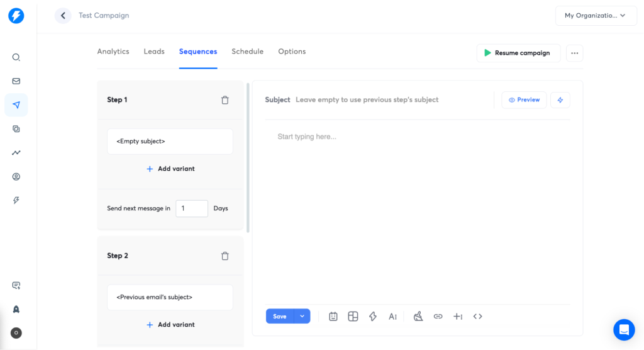Open the feedback chat sidebar icon

[x=16, y=285]
